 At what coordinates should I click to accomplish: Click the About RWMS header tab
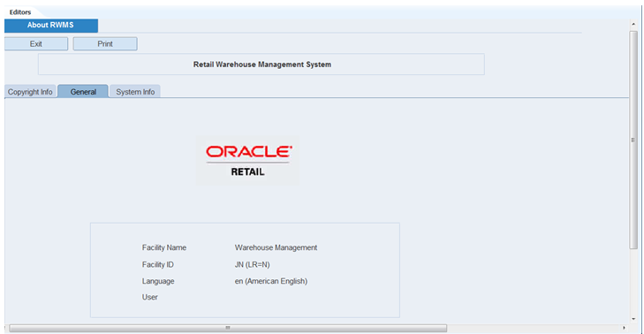(51, 25)
